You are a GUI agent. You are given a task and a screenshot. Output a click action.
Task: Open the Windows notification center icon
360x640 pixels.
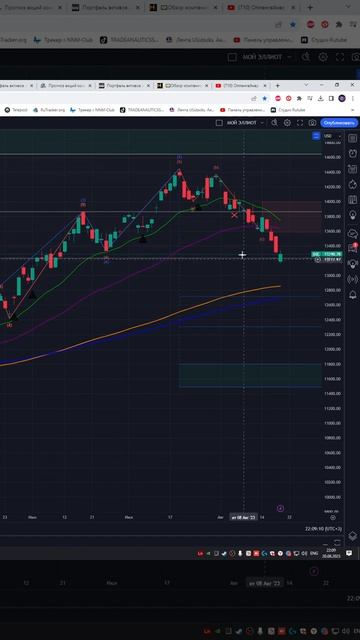tap(349, 553)
